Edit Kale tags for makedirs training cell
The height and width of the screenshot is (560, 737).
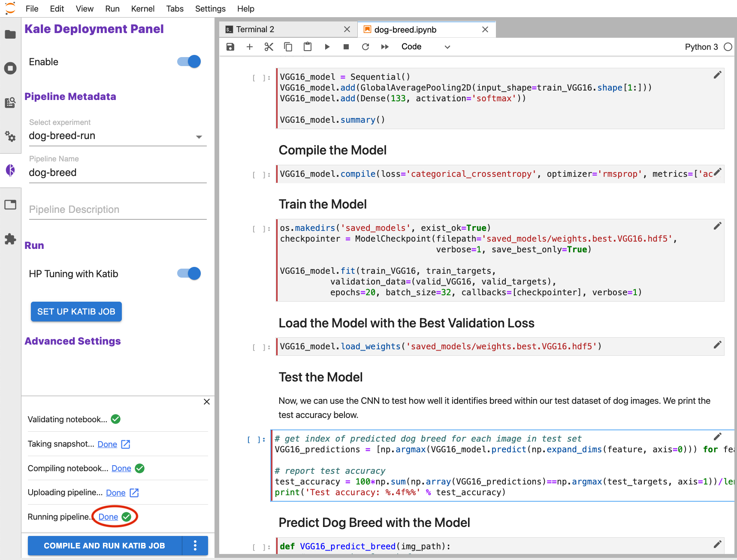click(x=717, y=226)
